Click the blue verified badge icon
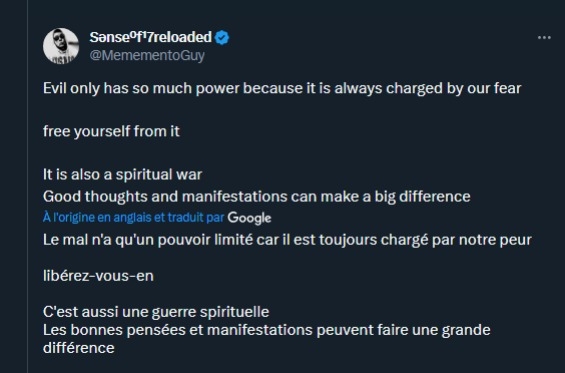The image size is (565, 373). click(222, 38)
